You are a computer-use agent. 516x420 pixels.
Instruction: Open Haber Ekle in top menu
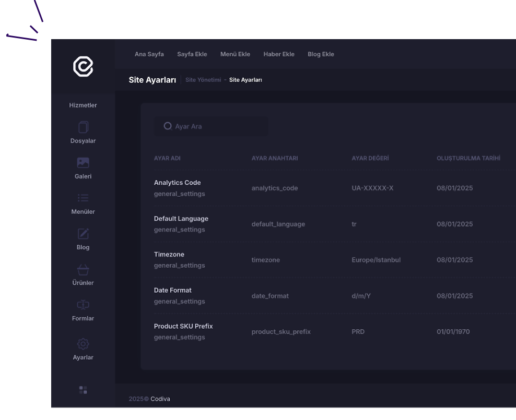(x=279, y=54)
